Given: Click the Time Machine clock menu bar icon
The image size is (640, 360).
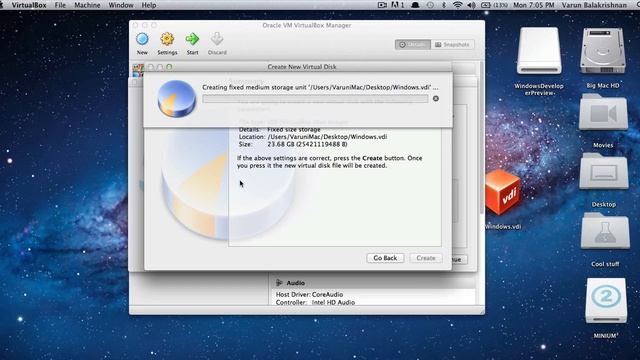Looking at the screenshot, I should click(x=430, y=5).
